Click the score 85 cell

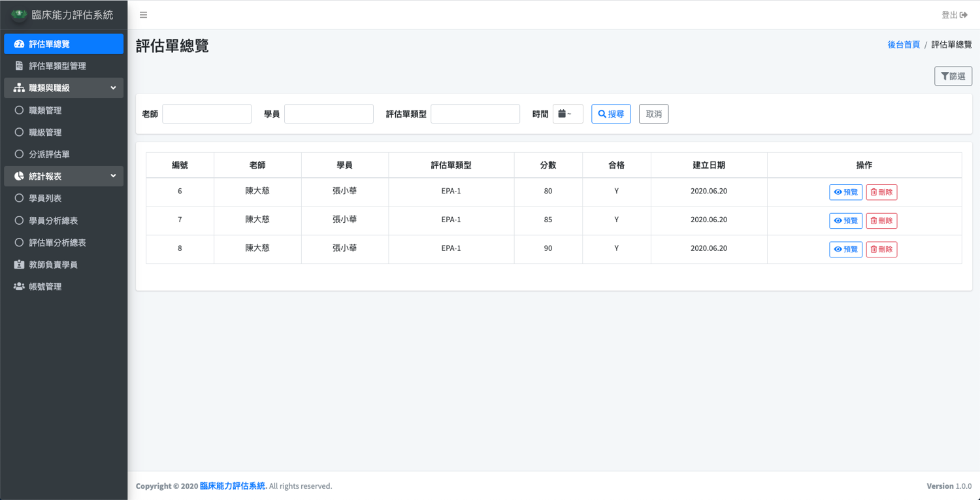click(548, 220)
